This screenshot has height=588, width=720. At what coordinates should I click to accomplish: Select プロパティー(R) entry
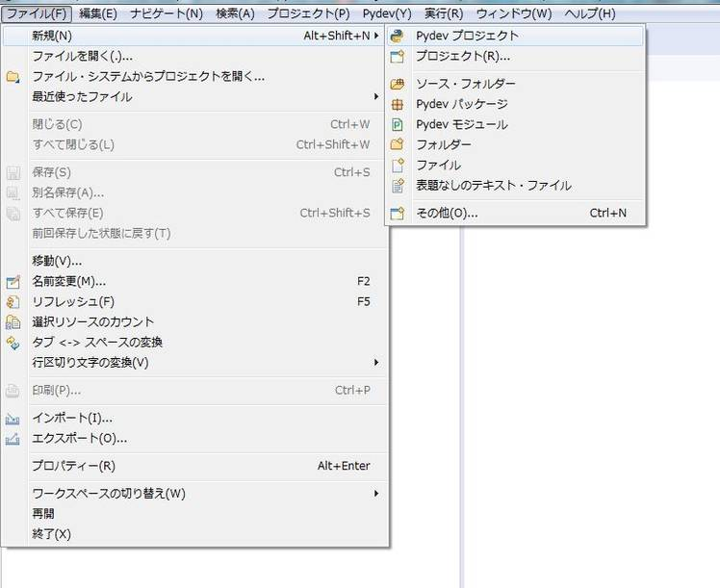click(194, 467)
